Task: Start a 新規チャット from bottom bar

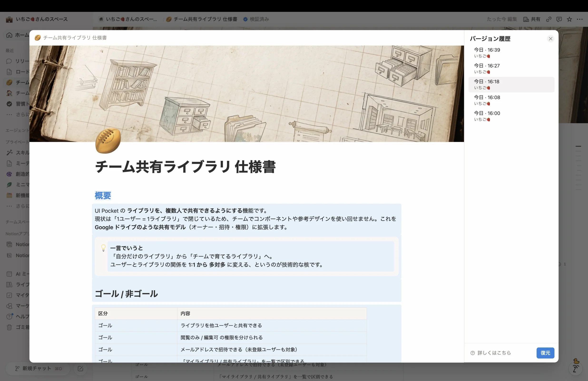Action: [x=38, y=369]
